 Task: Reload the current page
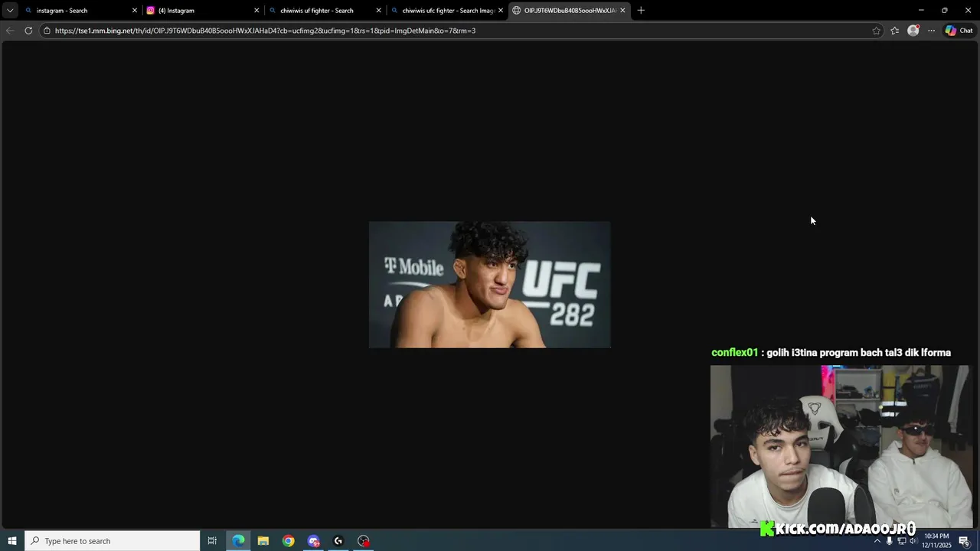[28, 31]
